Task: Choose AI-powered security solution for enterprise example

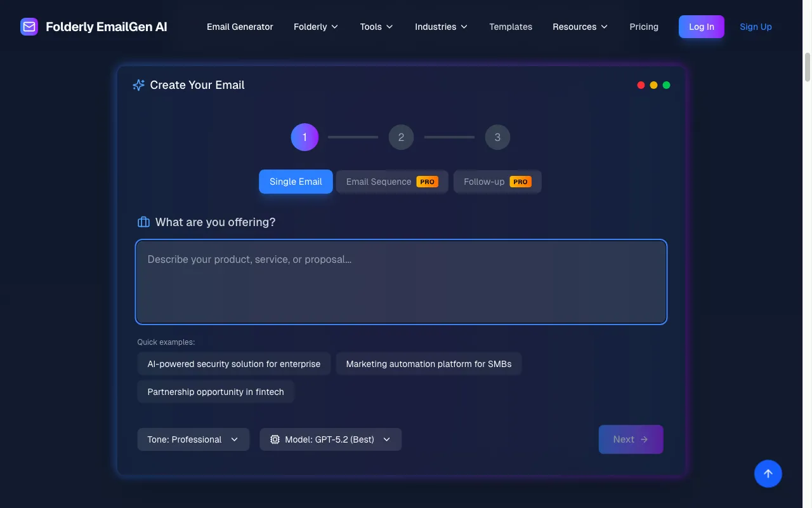Action: coord(234,364)
